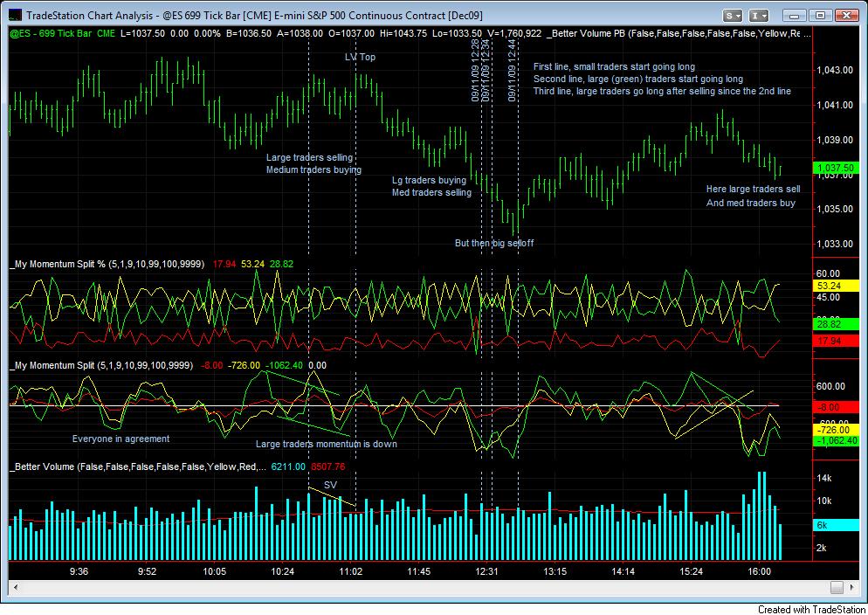Click the 6211.00 Better Volume value
This screenshot has width=868, height=615.
288,466
